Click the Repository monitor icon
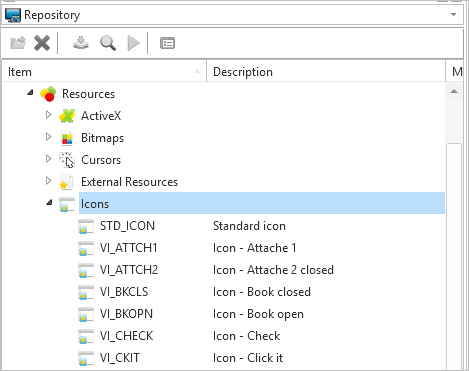 pos(13,15)
